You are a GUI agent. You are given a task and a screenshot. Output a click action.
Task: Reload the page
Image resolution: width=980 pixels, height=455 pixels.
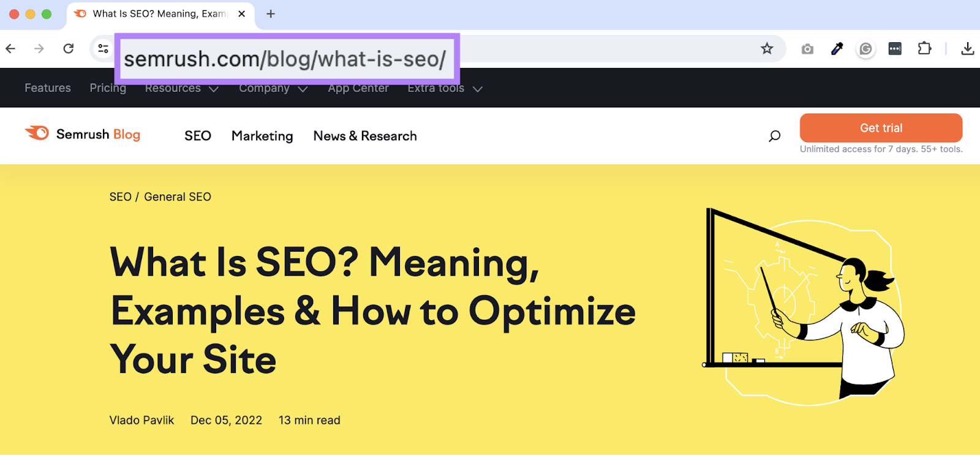[x=69, y=48]
